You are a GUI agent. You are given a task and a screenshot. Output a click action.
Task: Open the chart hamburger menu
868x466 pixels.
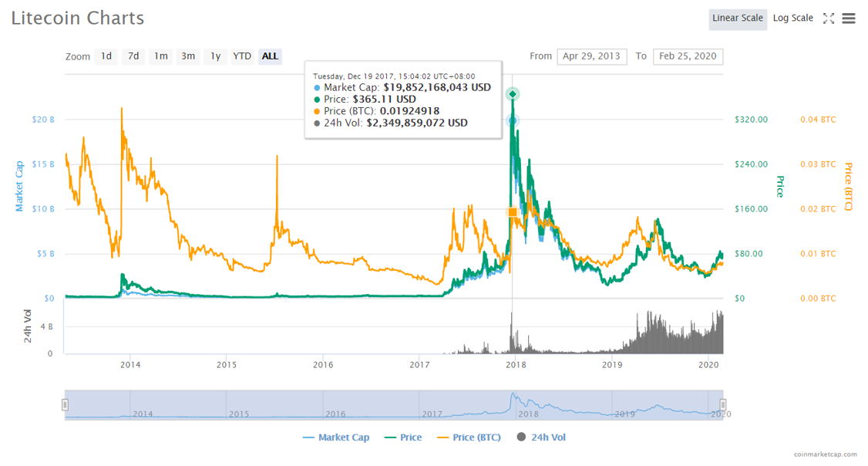(849, 19)
